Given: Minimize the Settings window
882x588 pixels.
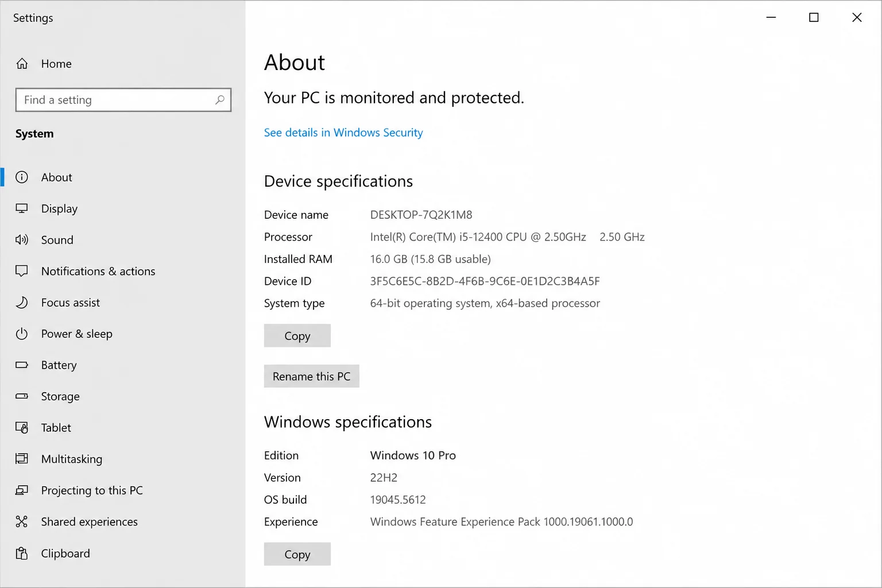Looking at the screenshot, I should (x=771, y=17).
